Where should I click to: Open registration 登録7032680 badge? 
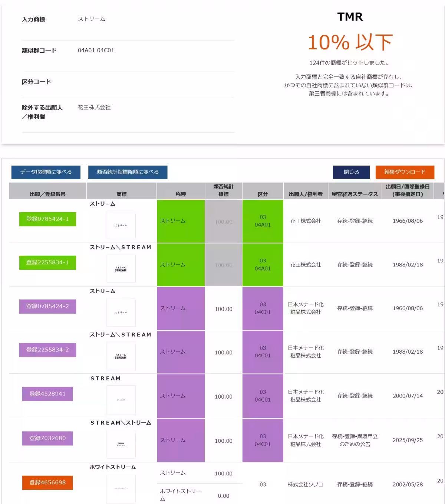(47, 438)
